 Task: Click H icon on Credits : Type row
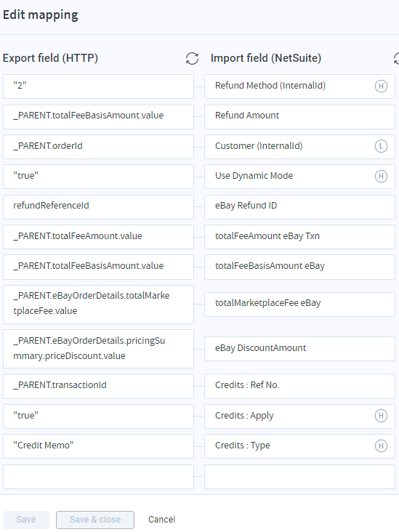pyautogui.click(x=381, y=446)
